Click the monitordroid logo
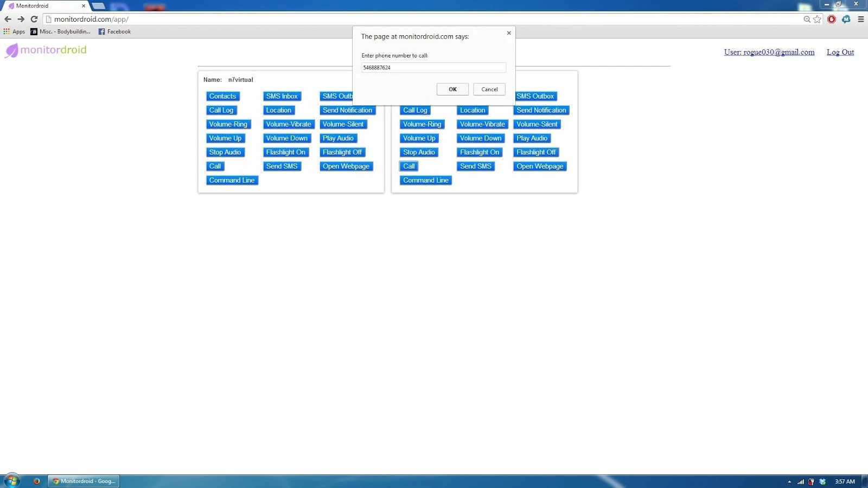 (46, 50)
